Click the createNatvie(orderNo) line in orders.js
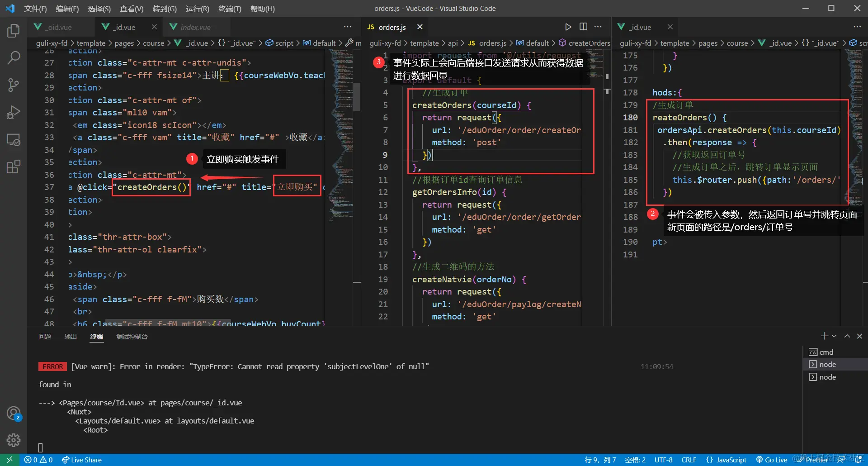The width and height of the screenshot is (868, 466). pyautogui.click(x=469, y=280)
